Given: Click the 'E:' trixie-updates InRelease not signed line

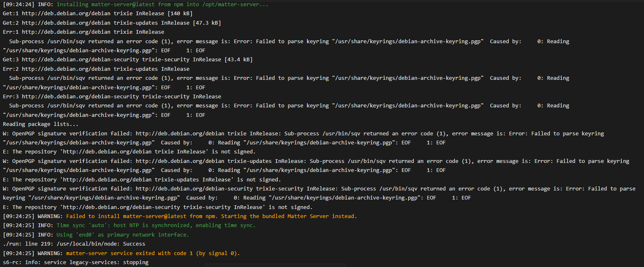Looking at the screenshot, I should (x=142, y=179).
